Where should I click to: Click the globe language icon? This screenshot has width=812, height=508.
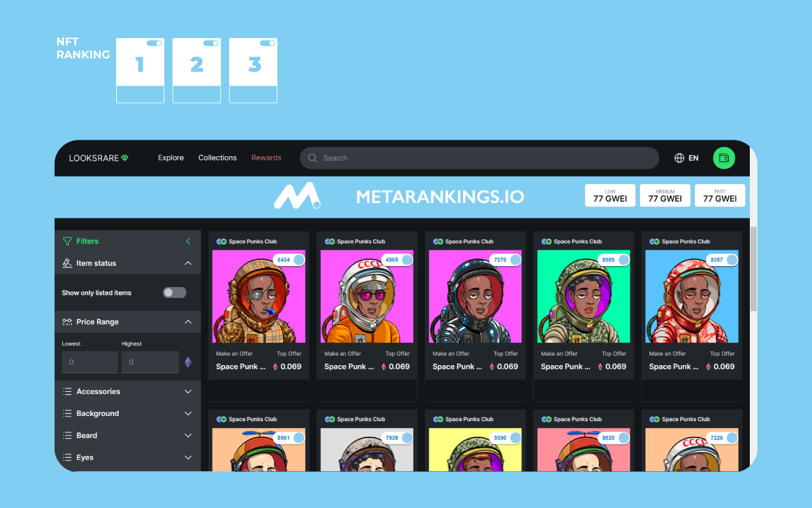tap(679, 158)
